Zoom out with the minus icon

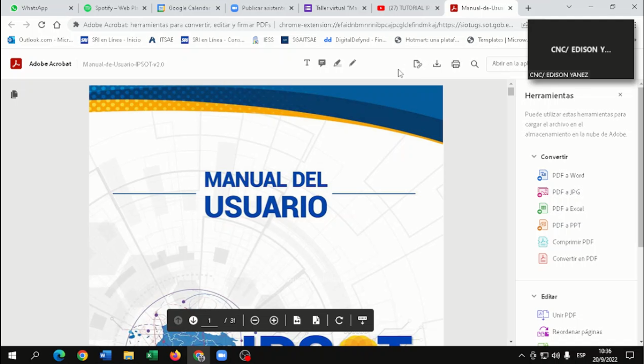tap(255, 320)
